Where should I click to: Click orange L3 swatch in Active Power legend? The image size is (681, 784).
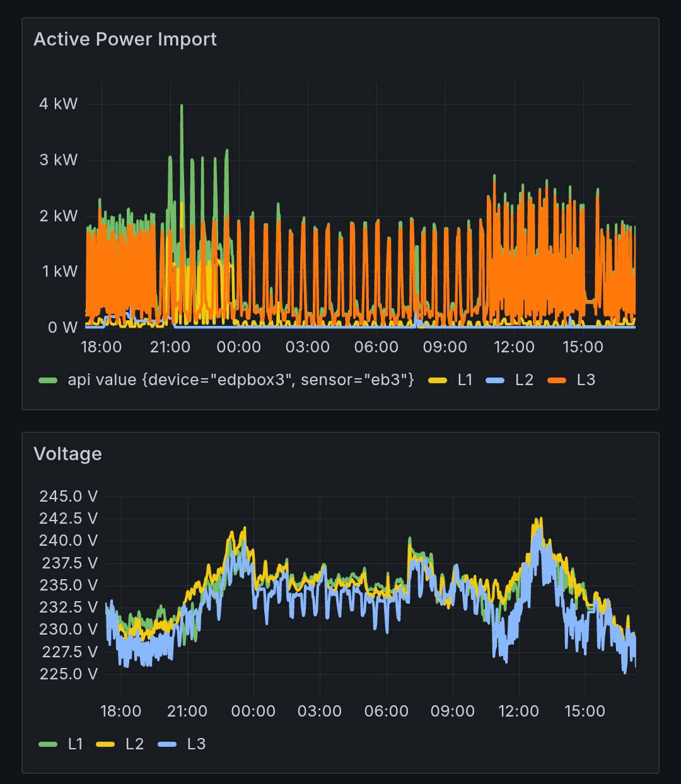557,381
